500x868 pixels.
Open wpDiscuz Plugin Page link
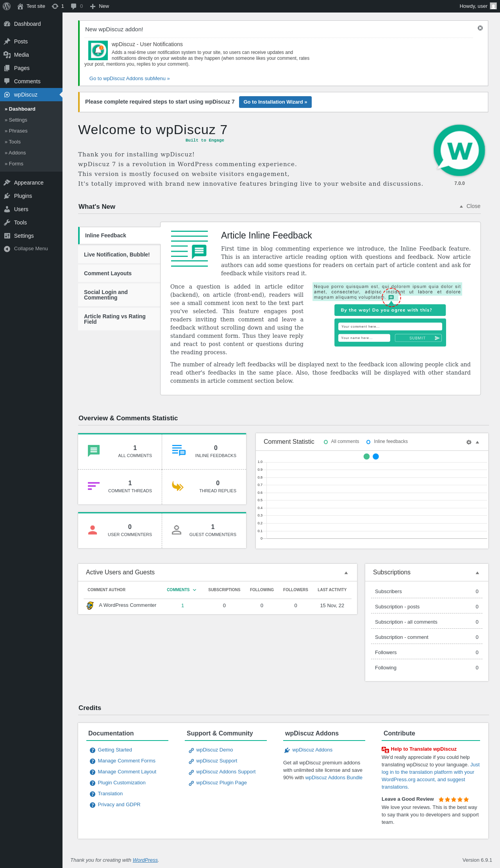point(221,783)
